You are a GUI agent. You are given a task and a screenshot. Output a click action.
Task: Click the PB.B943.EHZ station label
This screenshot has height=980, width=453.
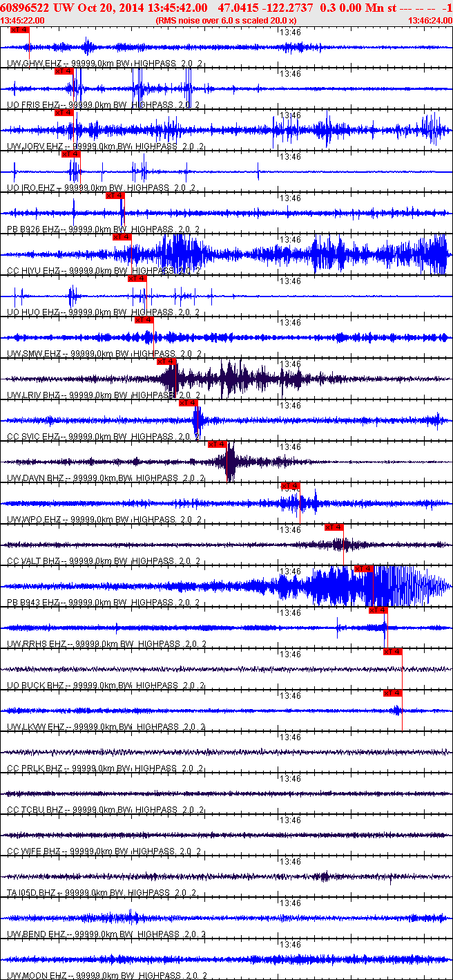tap(32, 603)
